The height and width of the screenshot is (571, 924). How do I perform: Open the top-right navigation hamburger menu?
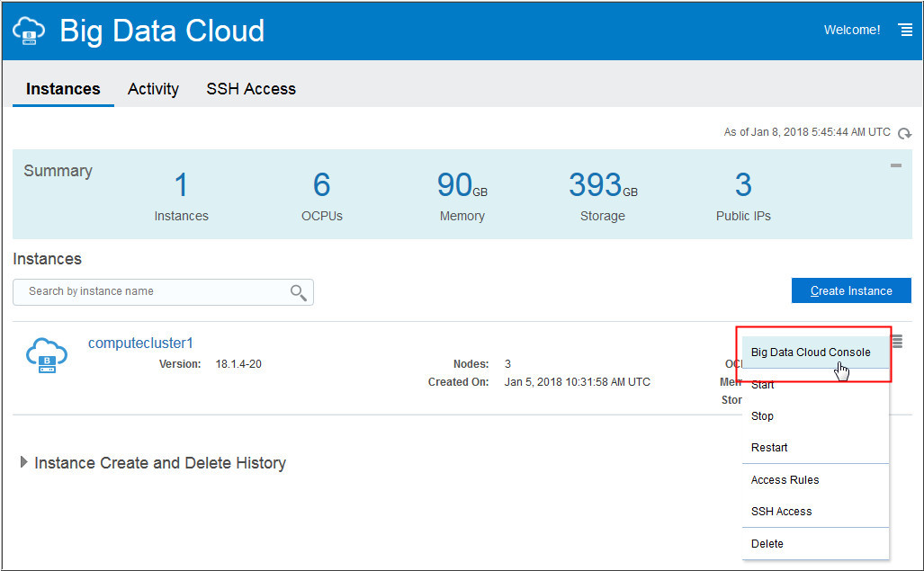click(905, 29)
